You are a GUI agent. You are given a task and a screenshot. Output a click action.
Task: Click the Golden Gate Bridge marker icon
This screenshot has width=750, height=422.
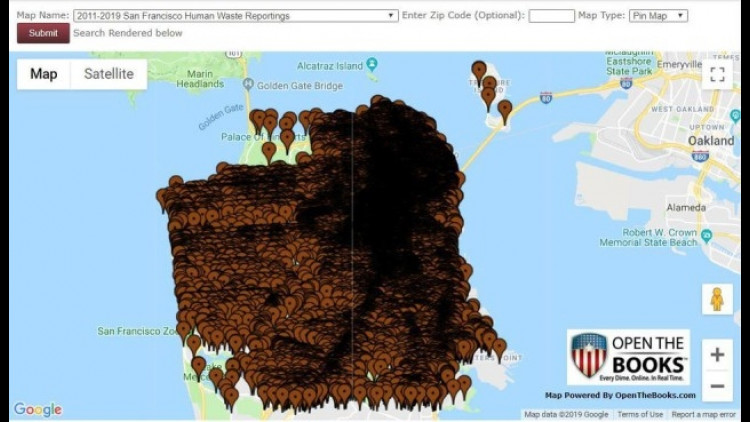248,85
